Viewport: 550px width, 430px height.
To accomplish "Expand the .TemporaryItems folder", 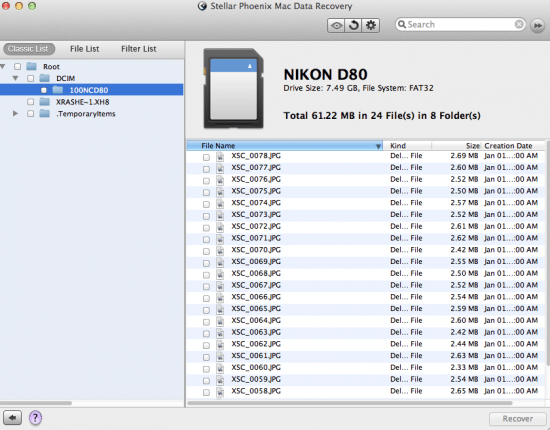I will [15, 113].
